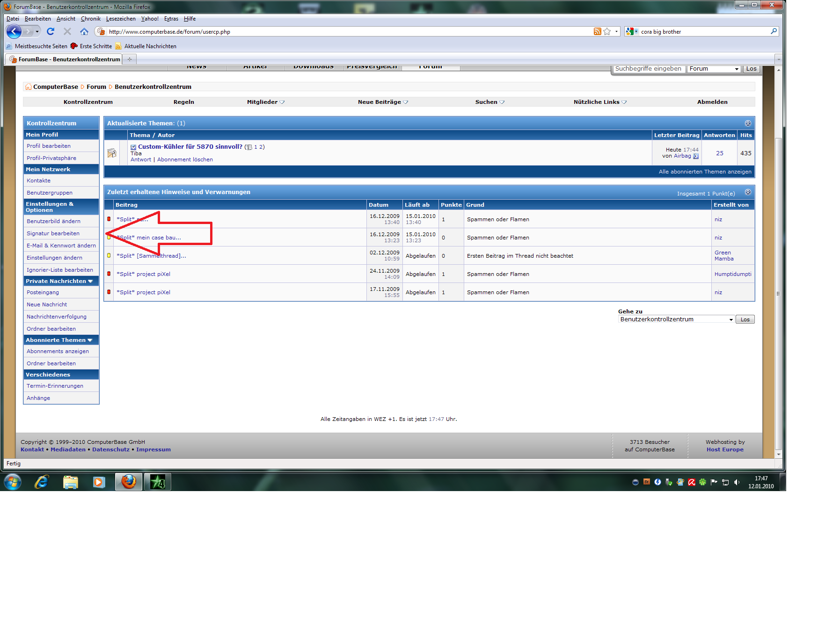
Task: Open Internet Explorer from the taskbar
Action: coord(41,482)
